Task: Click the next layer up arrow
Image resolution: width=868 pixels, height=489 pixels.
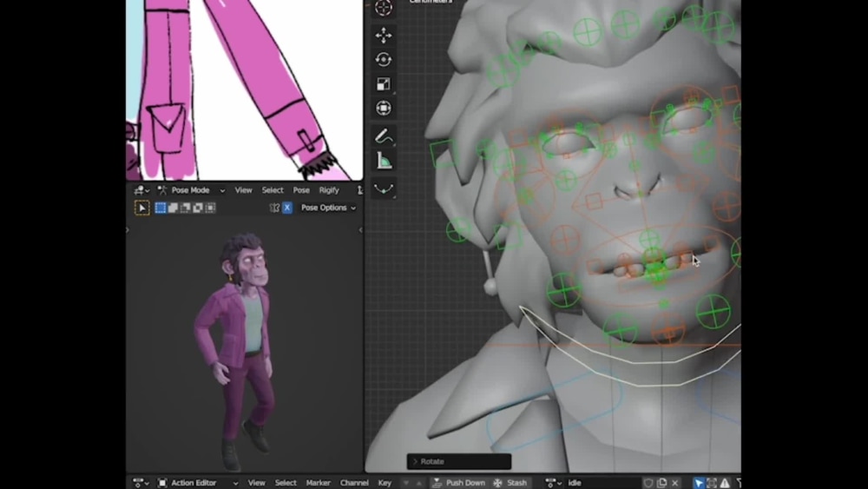Action: (419, 483)
